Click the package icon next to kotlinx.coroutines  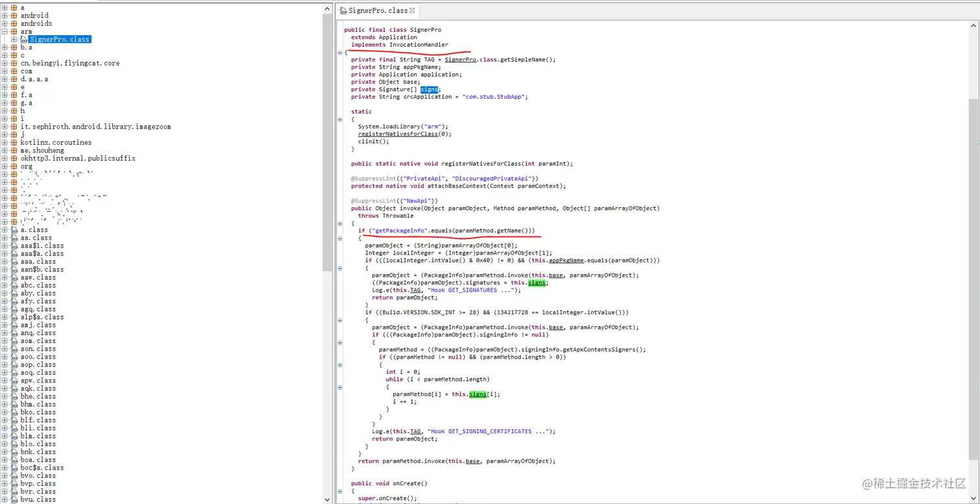14,142
